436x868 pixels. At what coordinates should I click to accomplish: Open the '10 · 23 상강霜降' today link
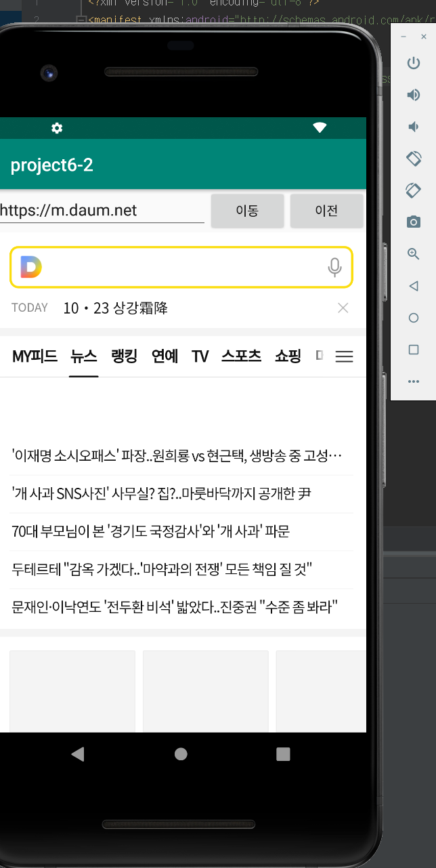(x=115, y=308)
